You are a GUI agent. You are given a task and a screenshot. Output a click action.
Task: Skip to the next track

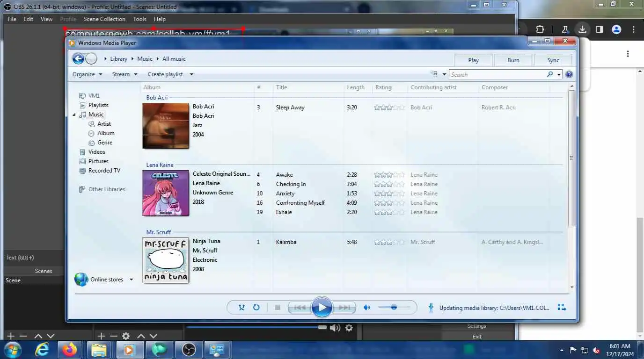344,308
